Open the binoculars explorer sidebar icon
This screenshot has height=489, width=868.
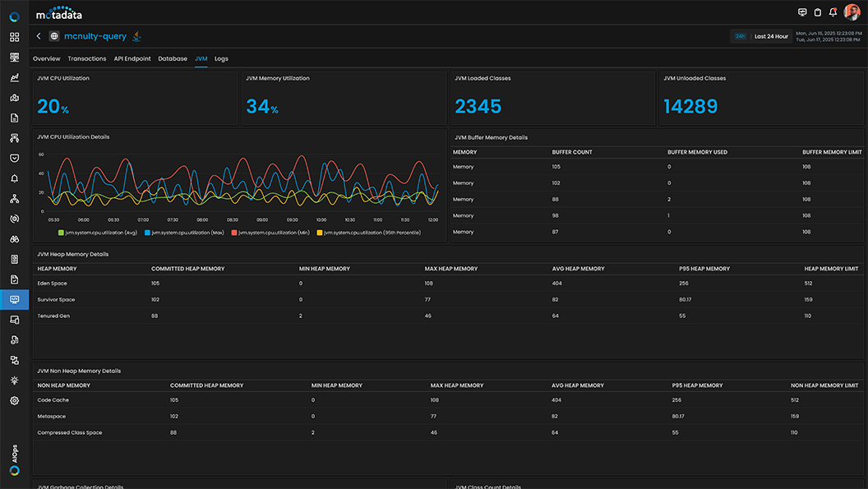[15, 239]
